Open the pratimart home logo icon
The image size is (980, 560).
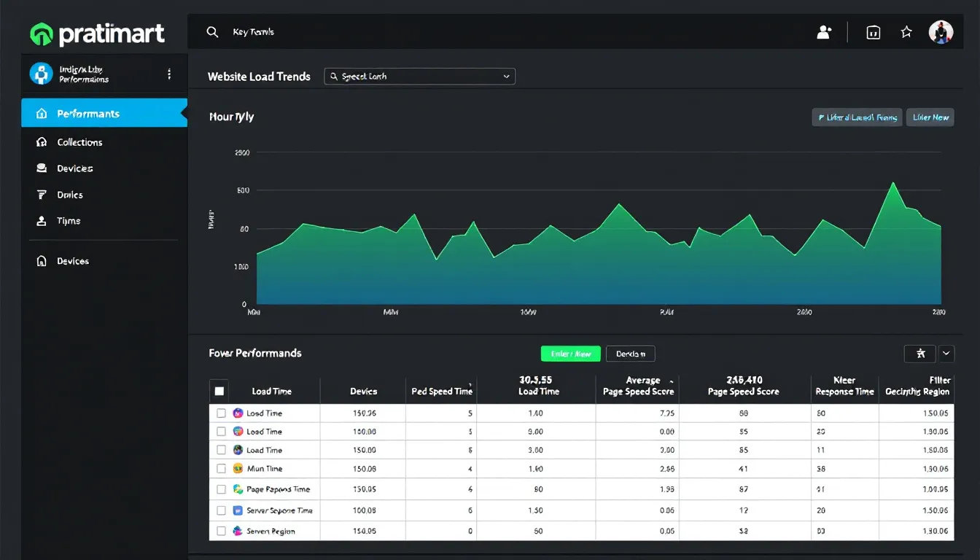(42, 33)
